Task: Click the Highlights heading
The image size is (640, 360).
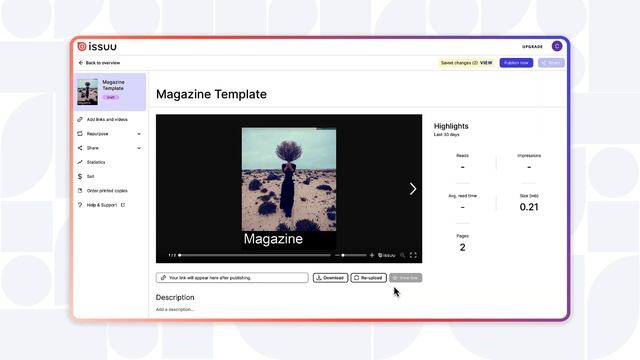Action: click(x=451, y=126)
